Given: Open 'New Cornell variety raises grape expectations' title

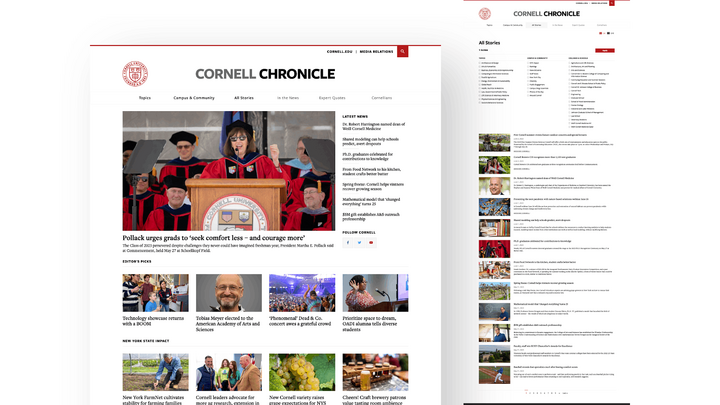Looking at the screenshot, I should (298, 400).
